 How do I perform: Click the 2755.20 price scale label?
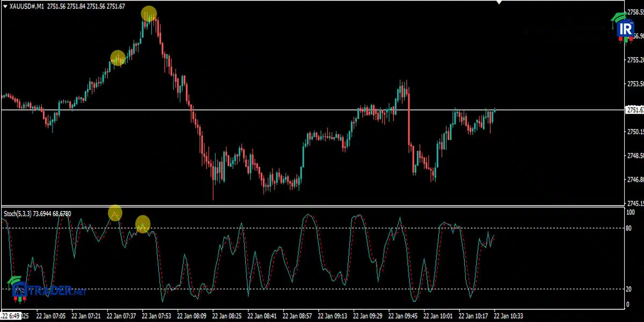tap(635, 60)
